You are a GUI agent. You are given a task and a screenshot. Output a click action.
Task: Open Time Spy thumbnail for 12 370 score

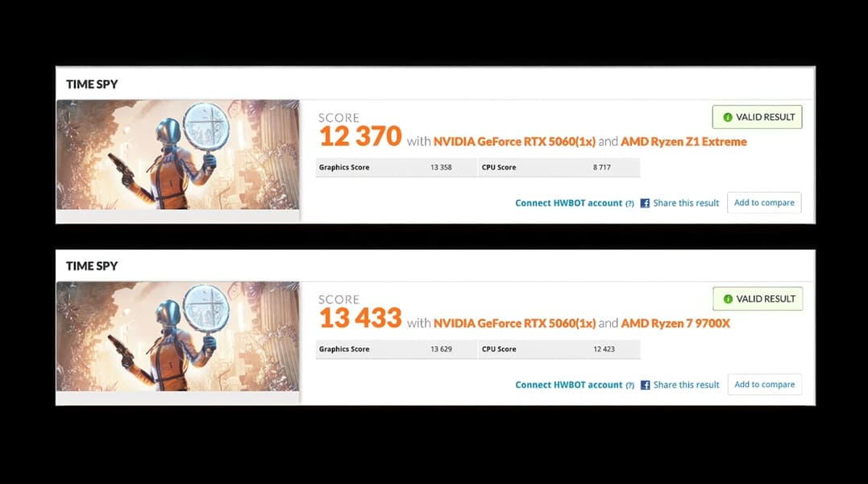pos(177,155)
